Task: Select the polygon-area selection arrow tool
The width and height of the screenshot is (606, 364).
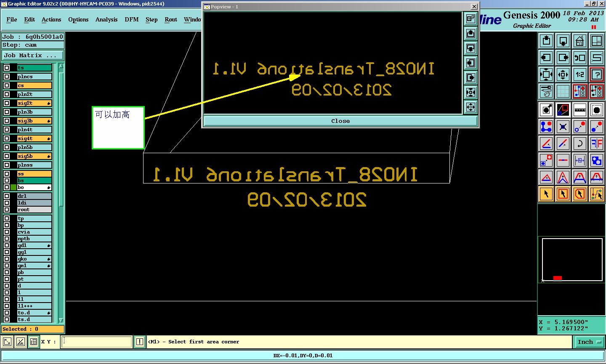Action: (580, 194)
